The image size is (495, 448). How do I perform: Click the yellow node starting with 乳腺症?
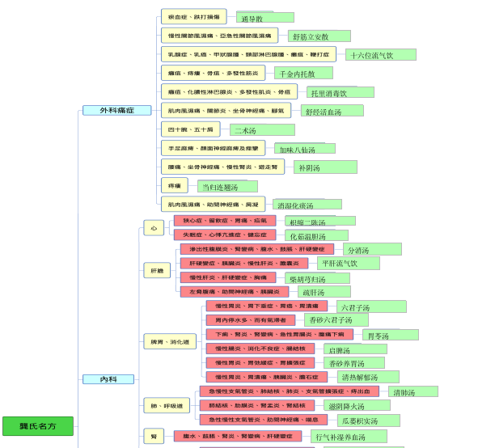click(x=249, y=54)
